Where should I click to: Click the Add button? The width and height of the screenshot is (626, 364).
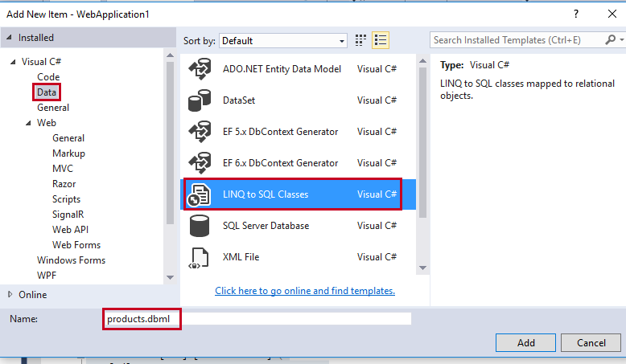(525, 343)
